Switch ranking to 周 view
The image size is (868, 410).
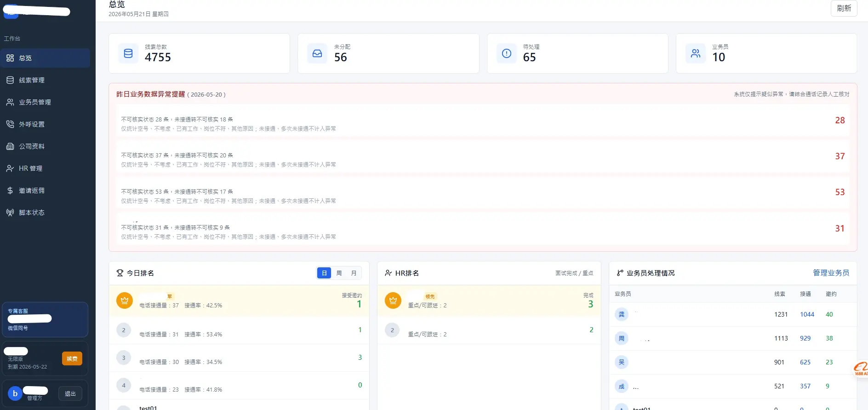(339, 273)
